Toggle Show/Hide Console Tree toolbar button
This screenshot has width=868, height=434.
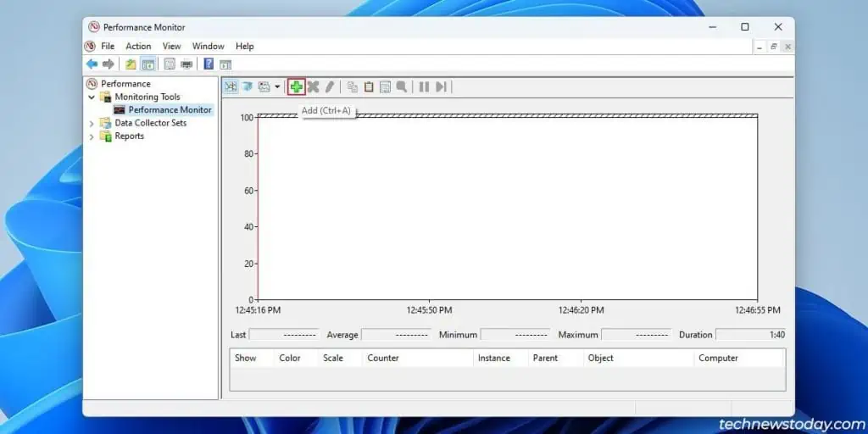click(x=148, y=64)
